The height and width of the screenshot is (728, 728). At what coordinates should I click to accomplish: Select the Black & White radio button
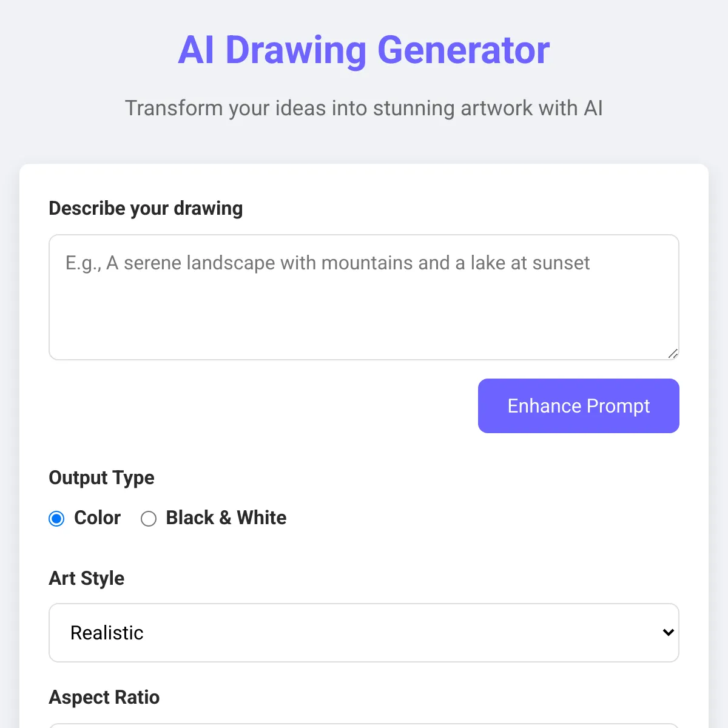coord(149,519)
